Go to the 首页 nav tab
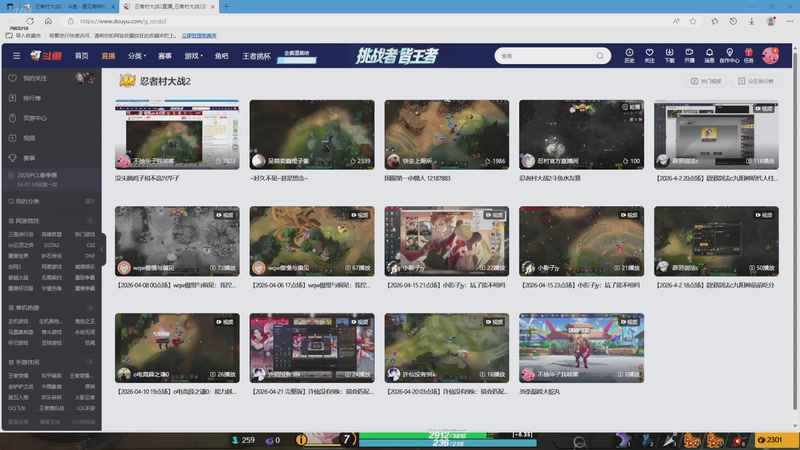 pos(82,56)
